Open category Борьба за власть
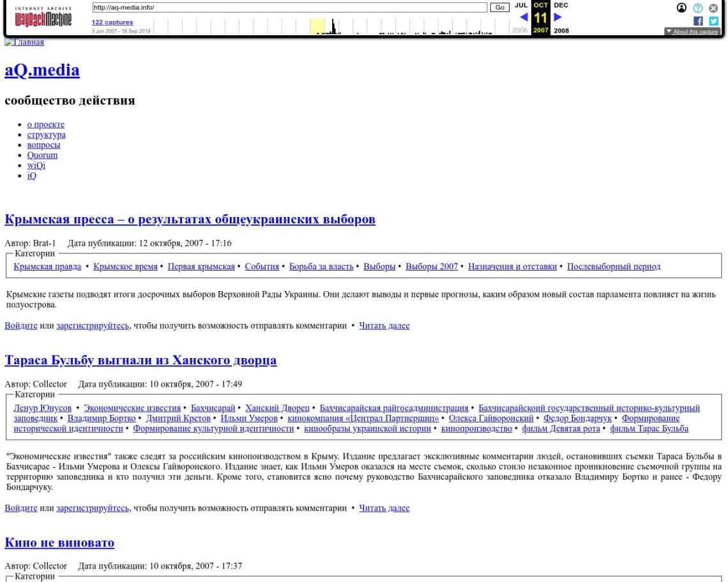Screen dimensions: 728x582 (321, 266)
